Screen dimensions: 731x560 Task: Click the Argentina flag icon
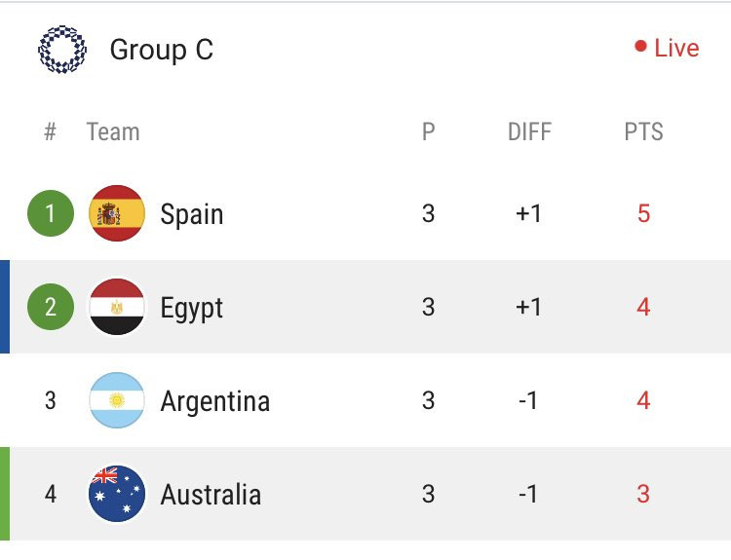coord(117,400)
